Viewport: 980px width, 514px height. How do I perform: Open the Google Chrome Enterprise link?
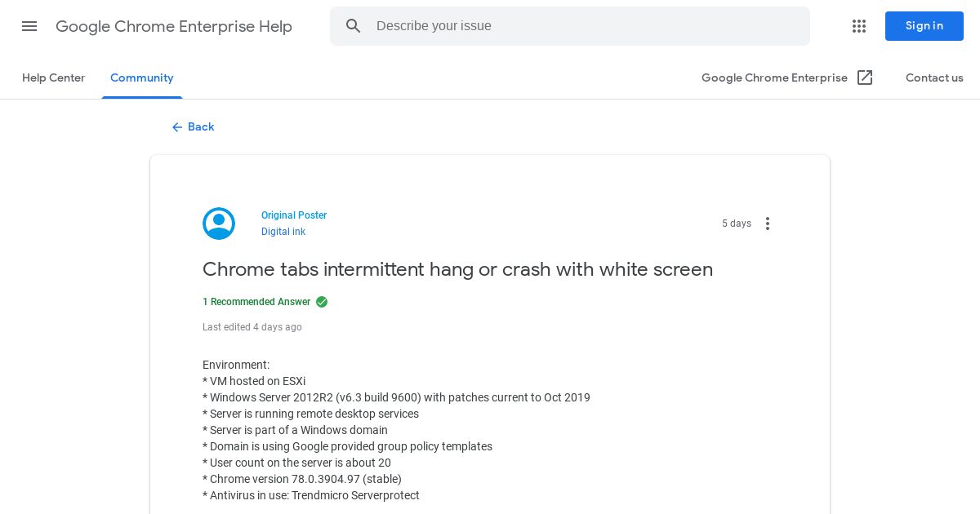coord(774,78)
